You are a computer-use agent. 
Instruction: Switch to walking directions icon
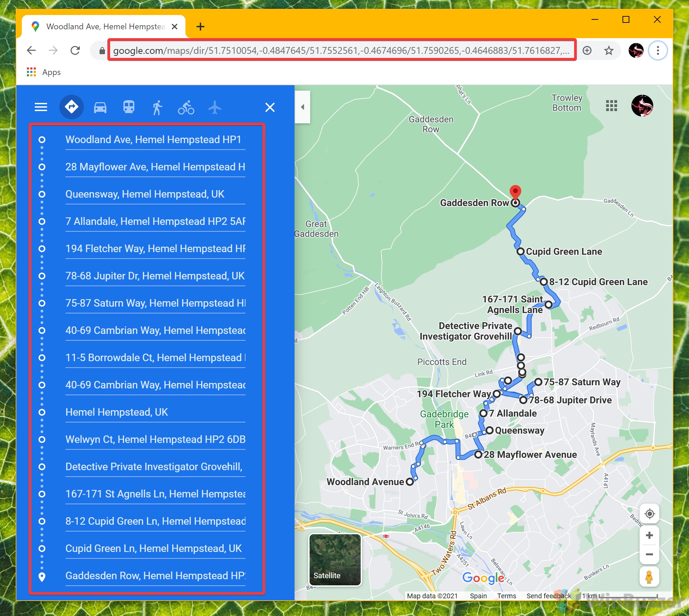click(x=157, y=108)
